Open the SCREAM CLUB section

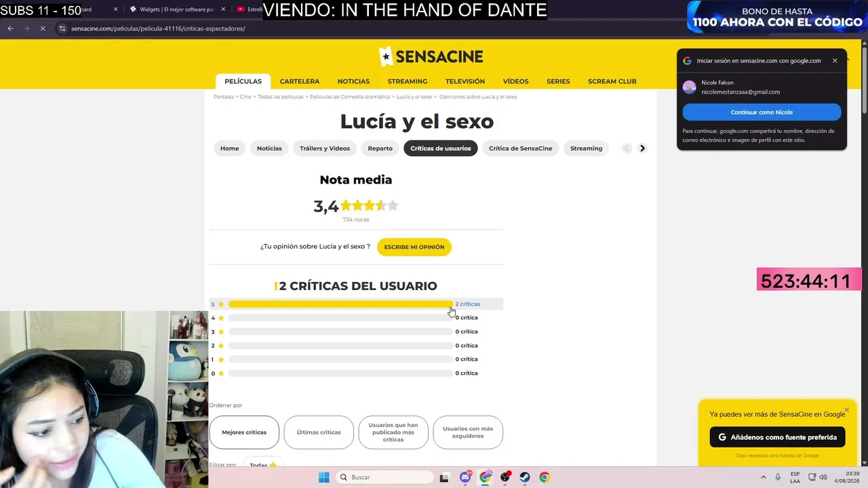tap(612, 81)
